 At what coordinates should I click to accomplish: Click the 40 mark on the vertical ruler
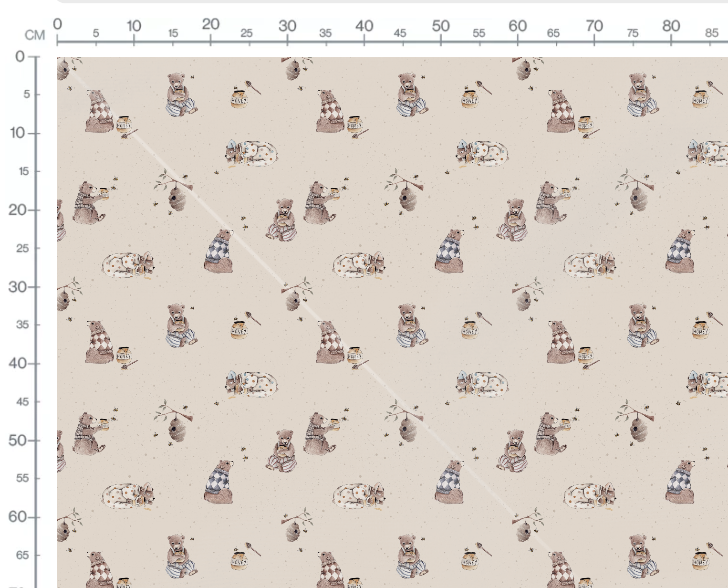pos(17,363)
